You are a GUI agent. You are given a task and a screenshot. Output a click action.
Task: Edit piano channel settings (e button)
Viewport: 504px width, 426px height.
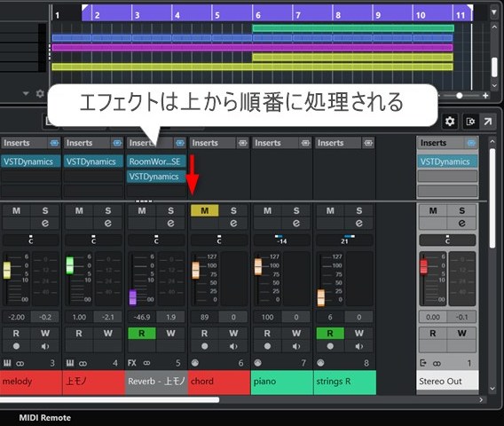click(x=296, y=223)
